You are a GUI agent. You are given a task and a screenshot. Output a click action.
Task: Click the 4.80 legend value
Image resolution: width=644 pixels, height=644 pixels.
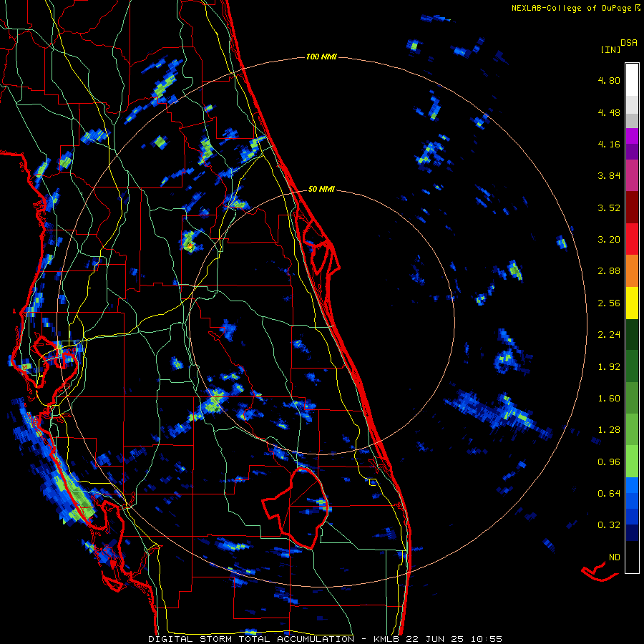[609, 80]
